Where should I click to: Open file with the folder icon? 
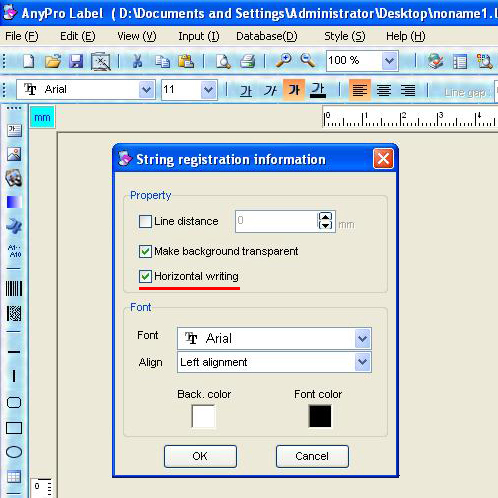53,61
